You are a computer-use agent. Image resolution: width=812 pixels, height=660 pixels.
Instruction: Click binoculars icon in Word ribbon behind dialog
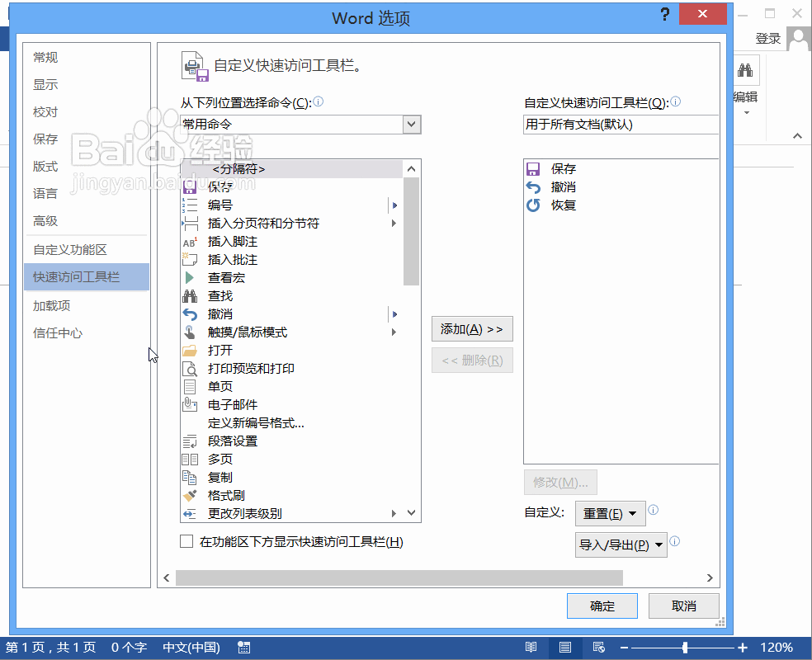tap(746, 70)
